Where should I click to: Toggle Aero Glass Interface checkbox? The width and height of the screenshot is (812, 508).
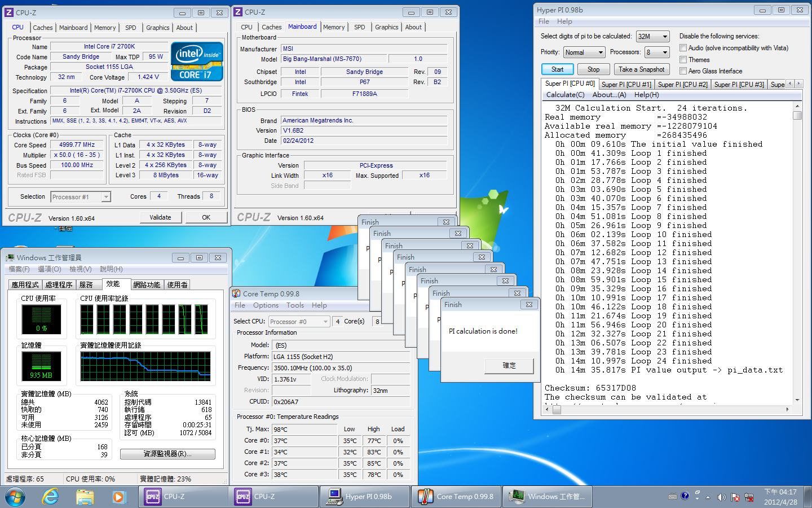[x=683, y=71]
